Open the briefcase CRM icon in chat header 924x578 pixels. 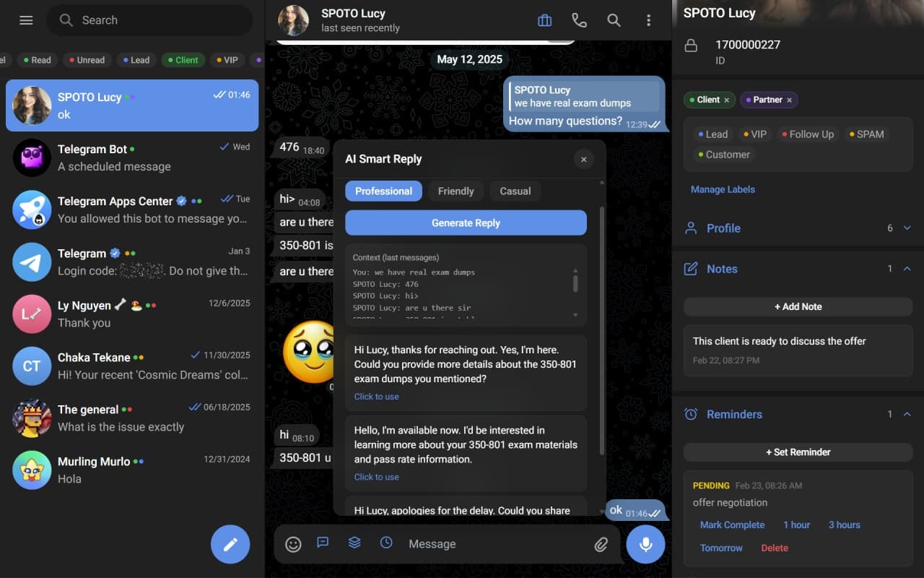[544, 20]
